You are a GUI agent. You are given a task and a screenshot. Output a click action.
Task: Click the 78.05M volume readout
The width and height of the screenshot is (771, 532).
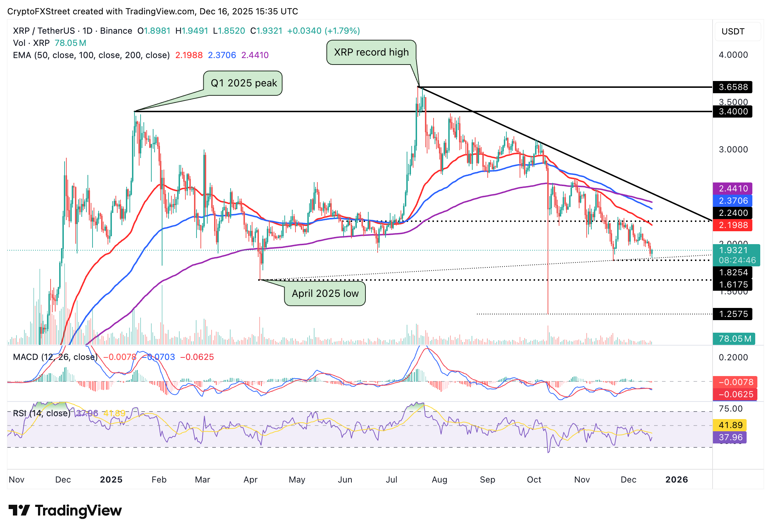pyautogui.click(x=734, y=338)
